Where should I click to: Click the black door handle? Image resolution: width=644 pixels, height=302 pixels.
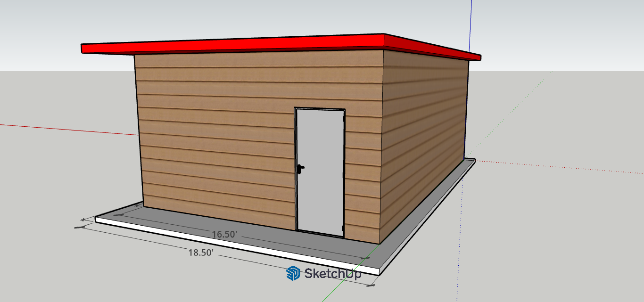(x=300, y=167)
